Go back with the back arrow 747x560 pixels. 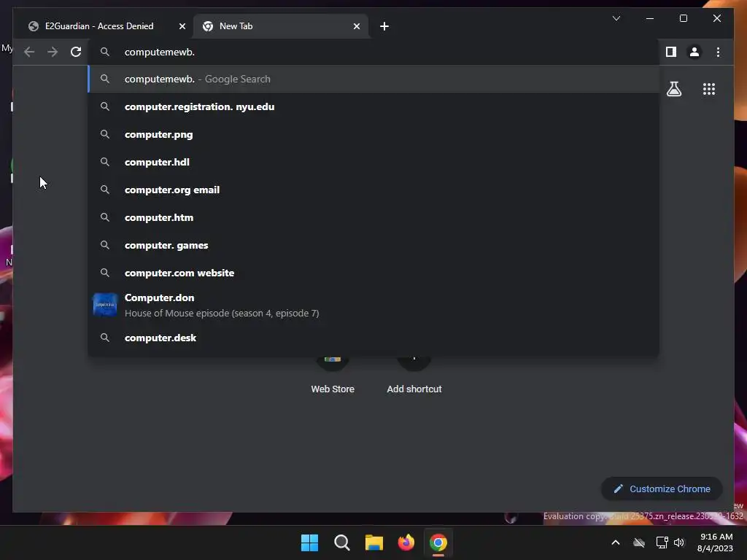tap(29, 52)
